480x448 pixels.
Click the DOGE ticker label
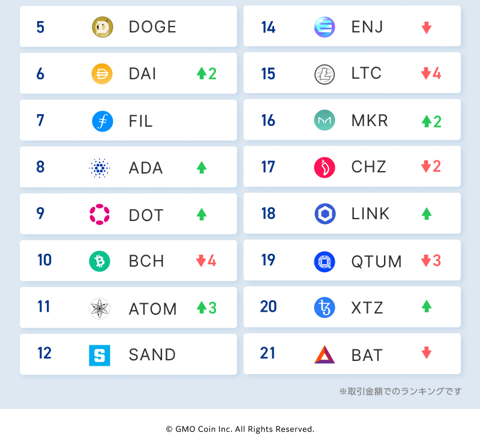[152, 27]
